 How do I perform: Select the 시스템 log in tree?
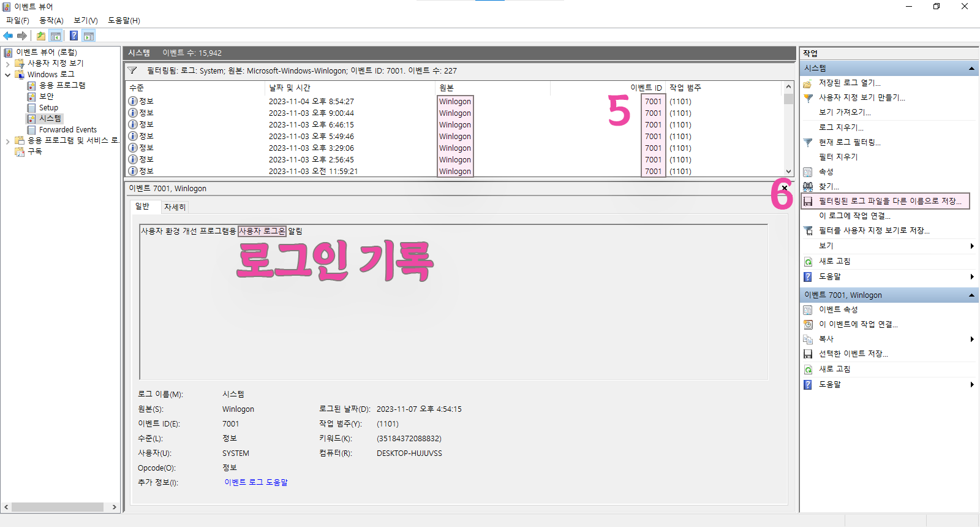tap(50, 118)
